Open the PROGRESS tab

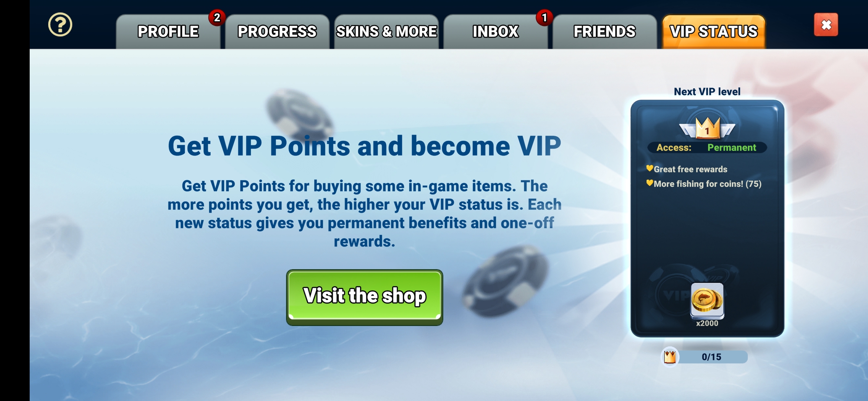coord(277,32)
